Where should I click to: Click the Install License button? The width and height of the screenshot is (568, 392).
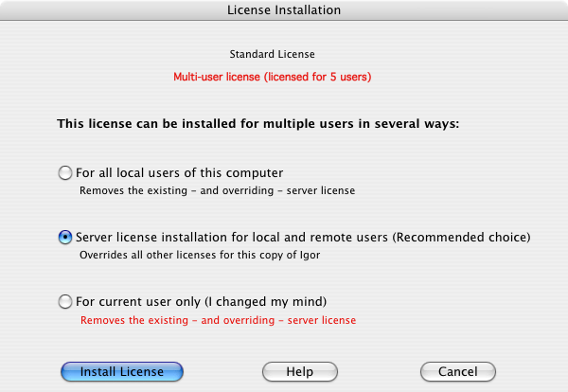click(x=121, y=372)
